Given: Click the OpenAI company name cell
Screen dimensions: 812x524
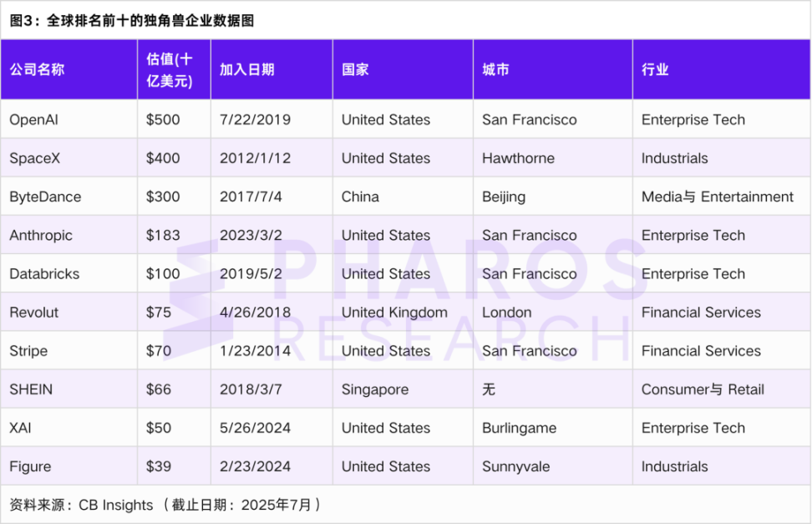Looking at the screenshot, I should tap(33, 120).
